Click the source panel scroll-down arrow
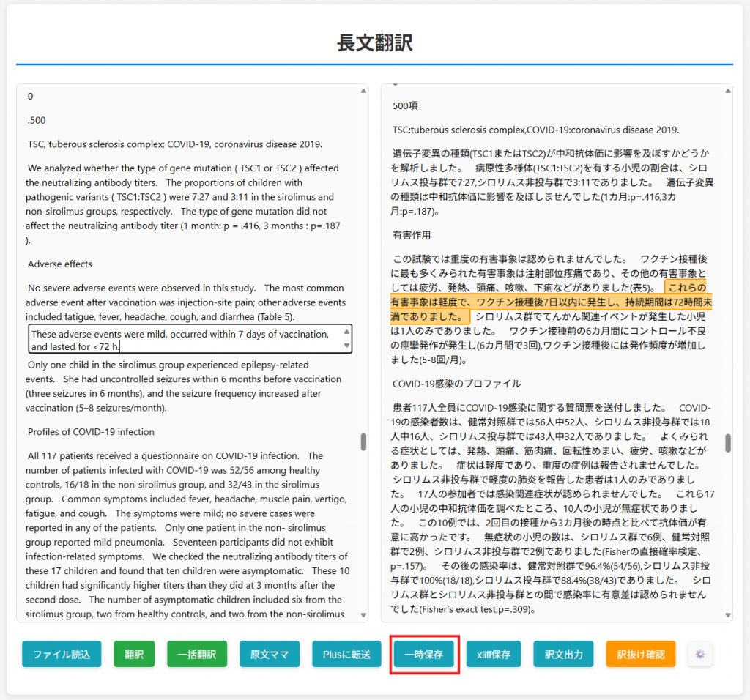 363,615
